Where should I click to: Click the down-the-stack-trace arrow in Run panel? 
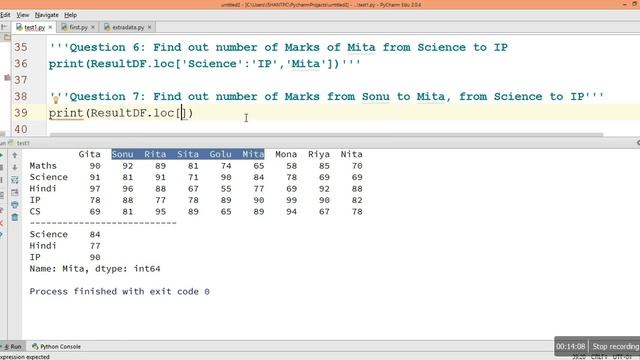[15, 167]
